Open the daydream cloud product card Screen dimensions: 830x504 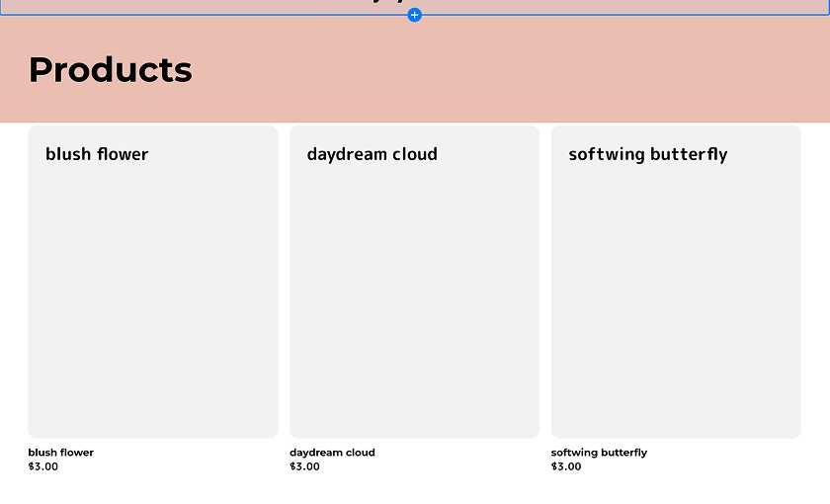[414, 282]
